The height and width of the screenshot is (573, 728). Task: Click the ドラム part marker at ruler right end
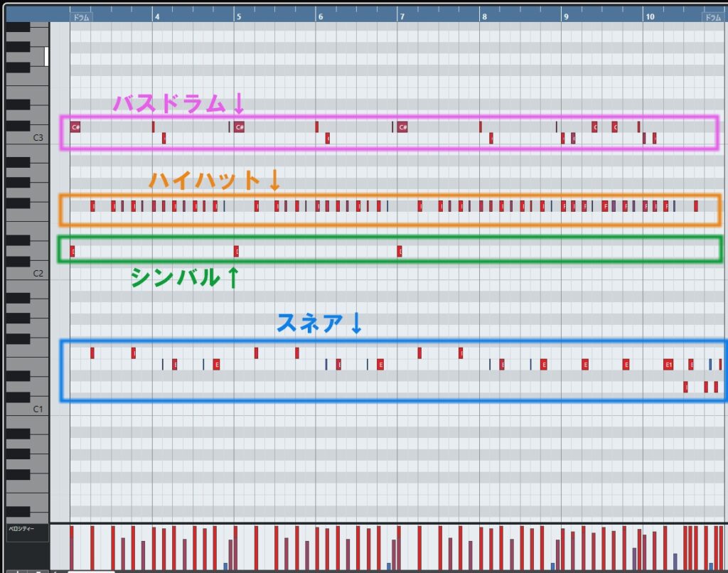point(714,16)
